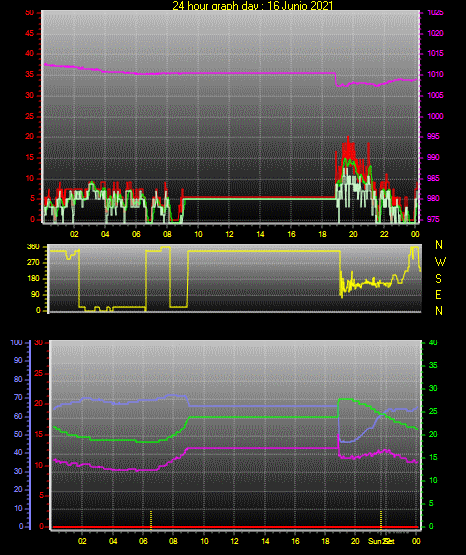
Task: Click the S compass letter beside wind direction chart
Action: point(438,279)
